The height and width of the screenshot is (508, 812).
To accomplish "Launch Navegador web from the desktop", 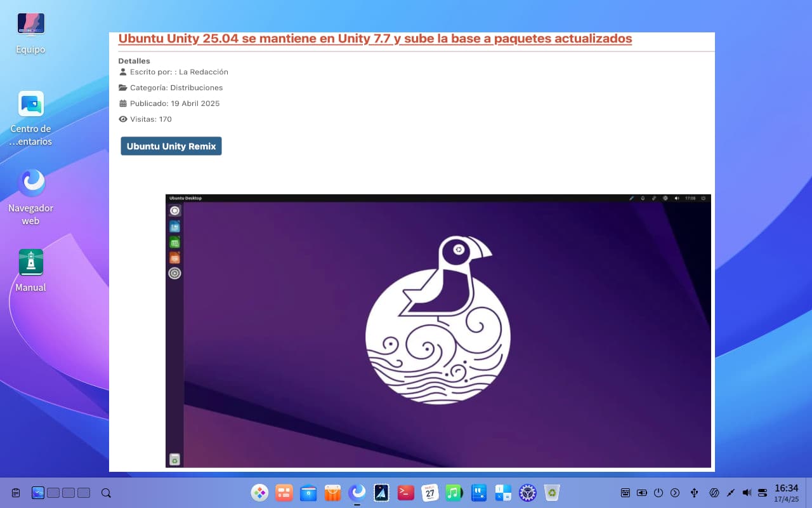I will 30,197.
